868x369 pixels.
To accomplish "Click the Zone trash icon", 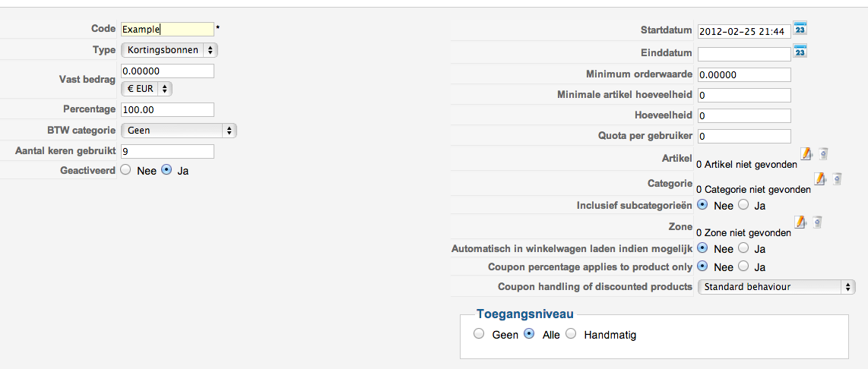I will pos(817,222).
